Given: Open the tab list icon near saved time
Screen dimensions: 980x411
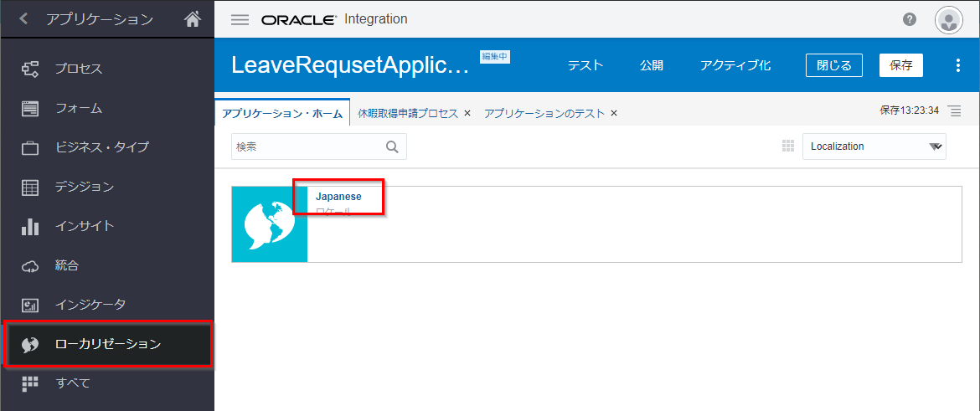Looking at the screenshot, I should click(954, 111).
